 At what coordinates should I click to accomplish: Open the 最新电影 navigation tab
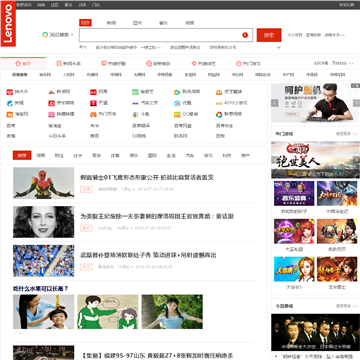point(158,63)
